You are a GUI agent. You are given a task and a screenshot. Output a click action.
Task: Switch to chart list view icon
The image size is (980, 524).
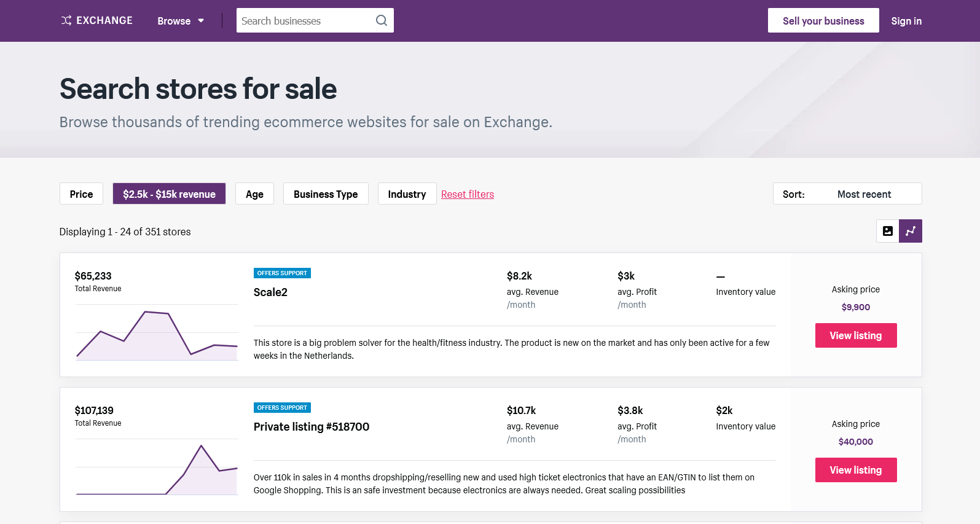point(911,231)
